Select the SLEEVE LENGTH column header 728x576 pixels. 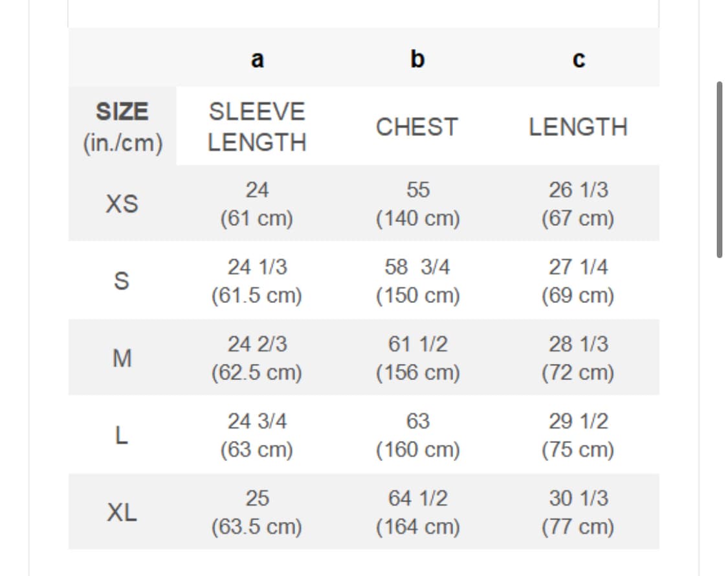(x=257, y=127)
